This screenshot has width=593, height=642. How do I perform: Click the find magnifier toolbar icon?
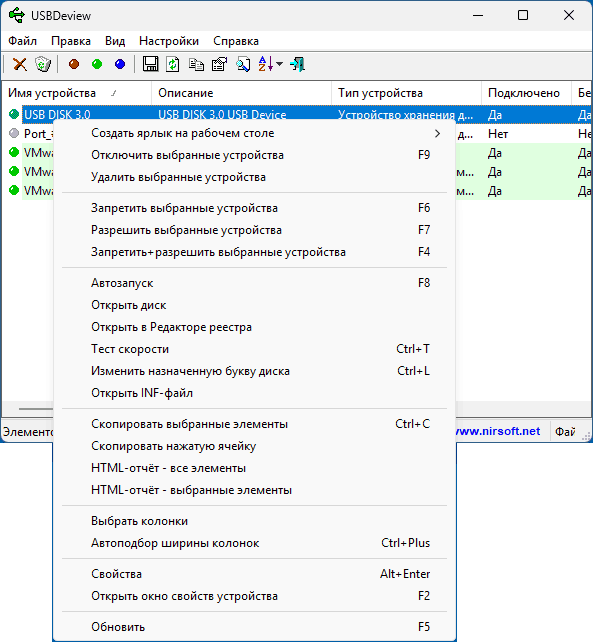(243, 64)
